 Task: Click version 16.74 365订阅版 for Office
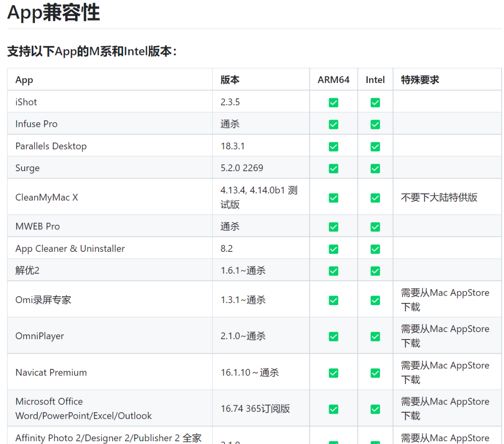(x=255, y=409)
